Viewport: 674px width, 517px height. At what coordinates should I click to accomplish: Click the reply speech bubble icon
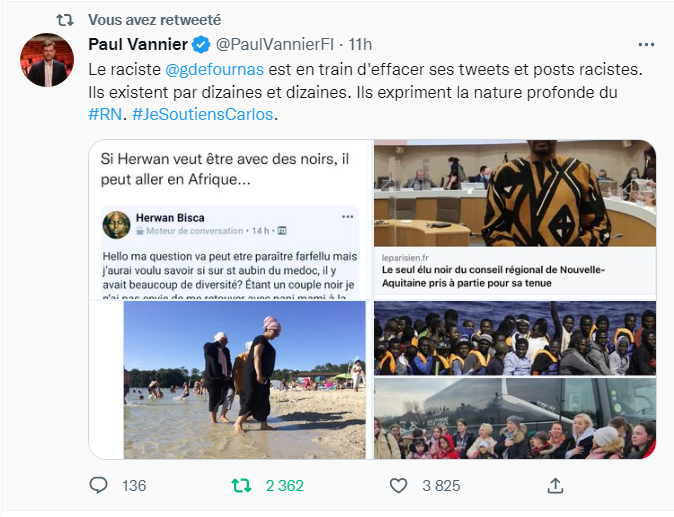coord(98,486)
